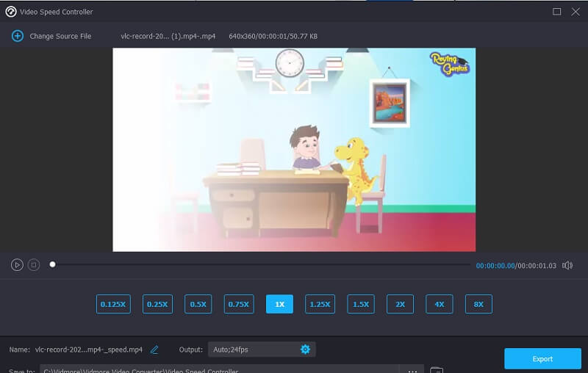Mute audio with the speaker icon
This screenshot has height=373, width=588.
tap(567, 266)
